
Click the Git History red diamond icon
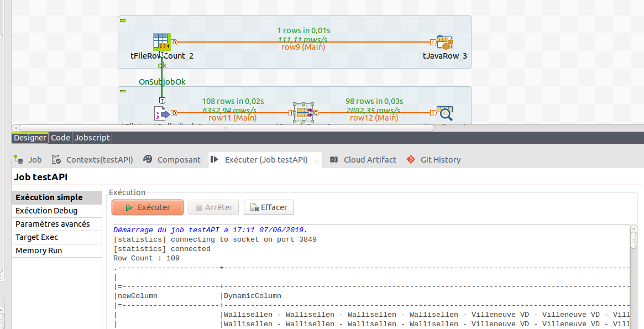click(411, 159)
